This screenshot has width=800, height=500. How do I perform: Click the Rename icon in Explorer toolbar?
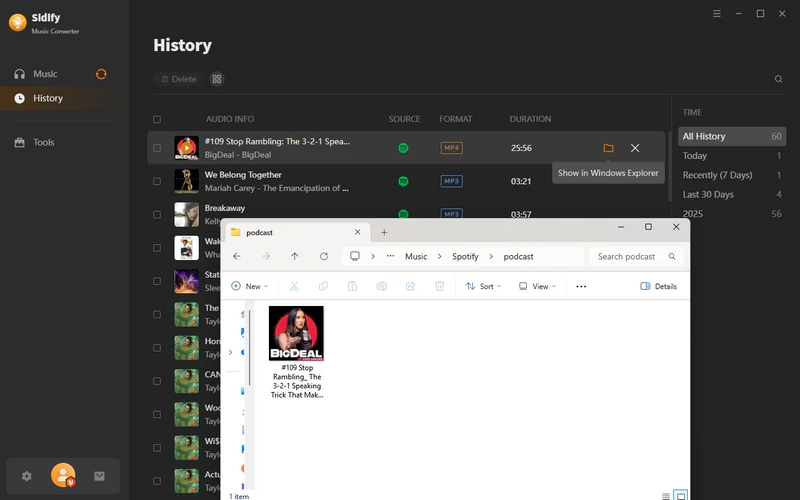pyautogui.click(x=381, y=286)
